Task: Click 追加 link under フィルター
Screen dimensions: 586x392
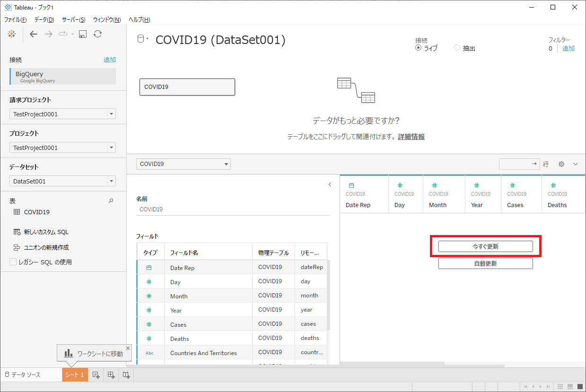Action: click(569, 48)
